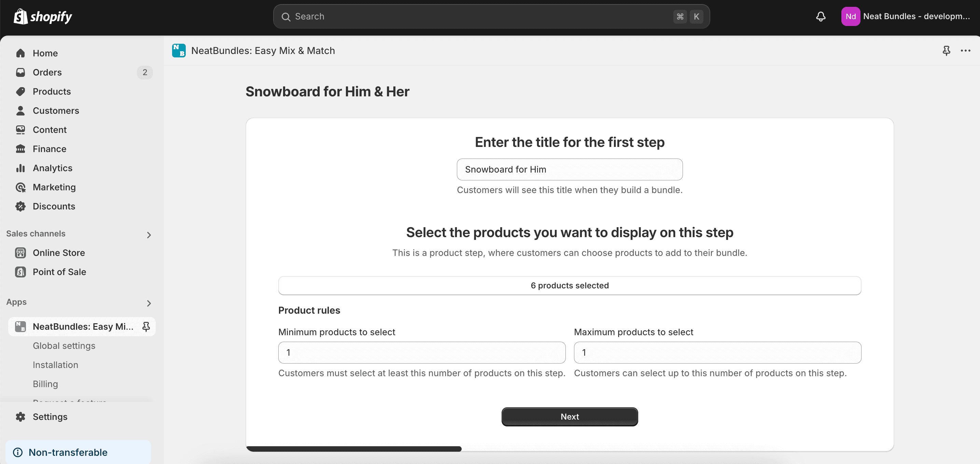Click the step title field Snowboard for Him
The width and height of the screenshot is (980, 464).
pyautogui.click(x=570, y=169)
